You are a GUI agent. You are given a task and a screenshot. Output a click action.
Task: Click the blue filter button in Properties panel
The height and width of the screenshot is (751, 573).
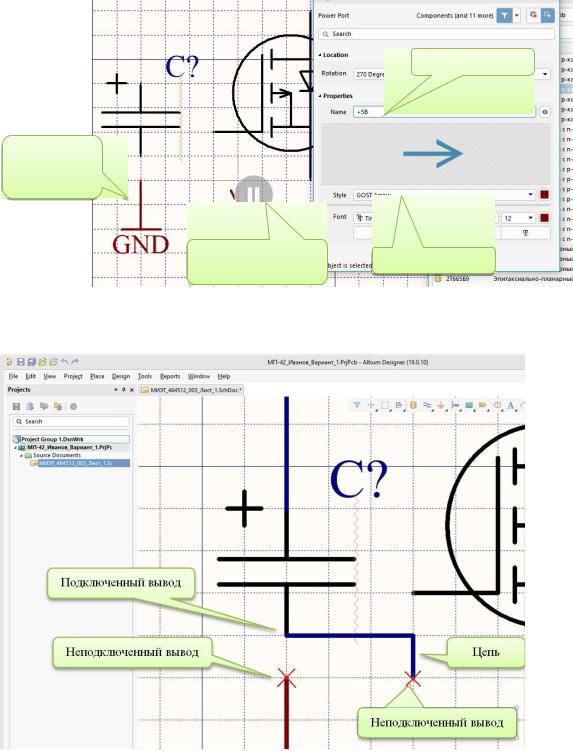click(504, 15)
